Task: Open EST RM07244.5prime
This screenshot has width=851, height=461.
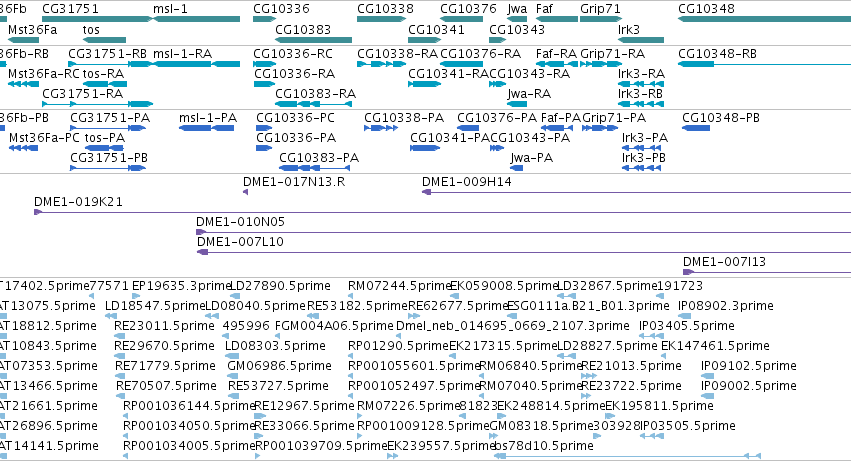Action: (399, 286)
